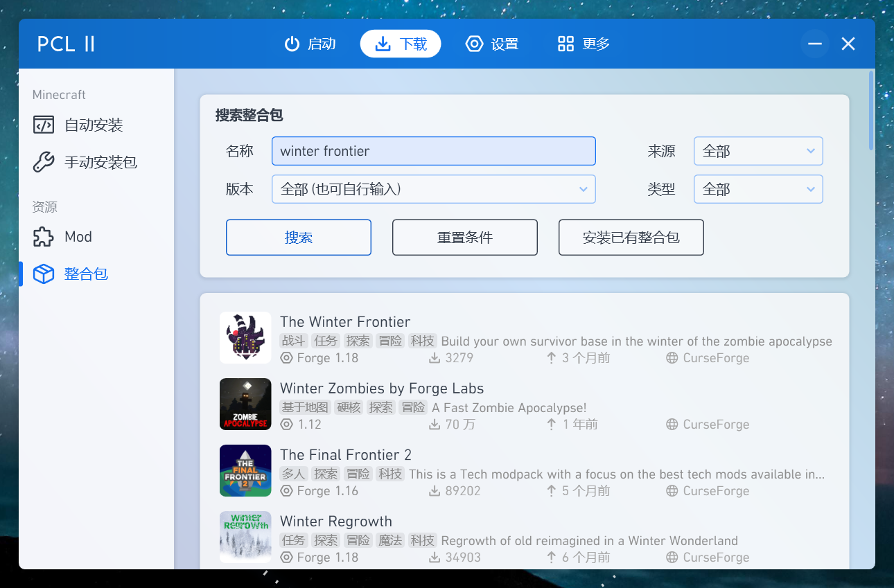Viewport: 894px width, 588px height.
Task: Open The Winter Frontier modpack thumbnail
Action: tap(245, 338)
